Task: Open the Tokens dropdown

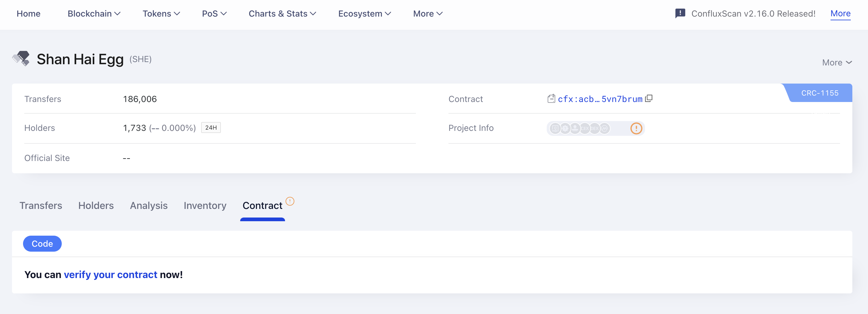Action: (x=161, y=14)
